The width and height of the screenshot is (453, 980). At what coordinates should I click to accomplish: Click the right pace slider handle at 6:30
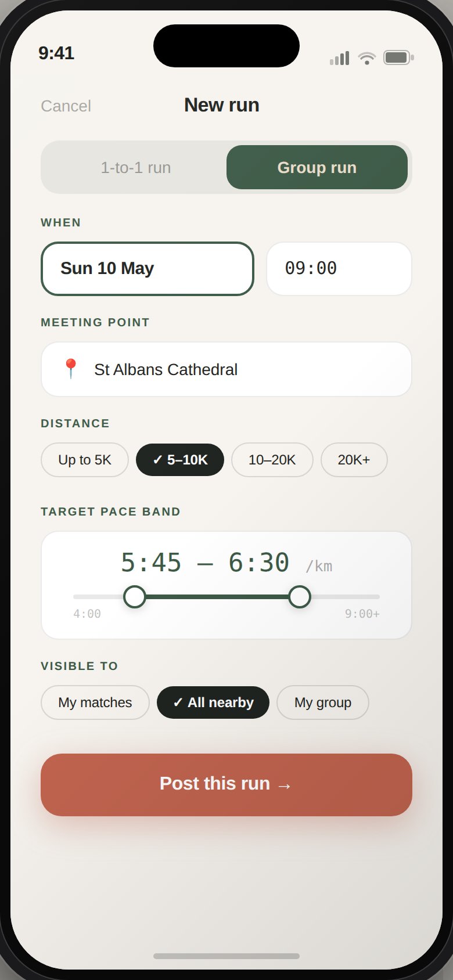300,597
